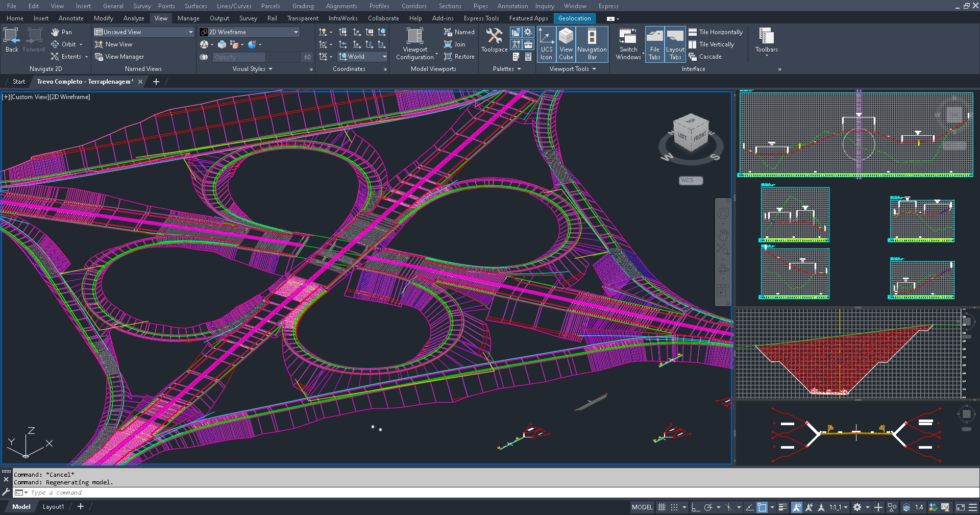The image size is (980, 515).
Task: Switch to the Layout1 tab
Action: (53, 506)
